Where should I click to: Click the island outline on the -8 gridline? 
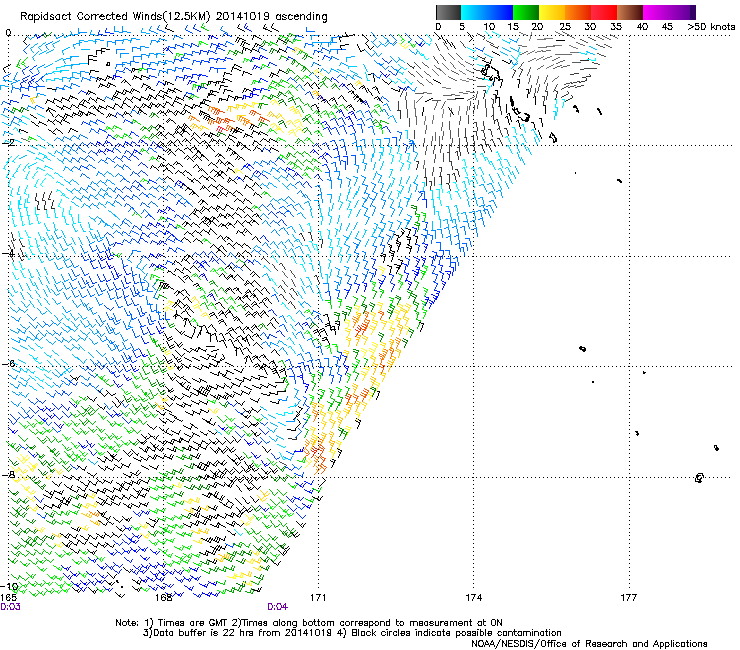699,478
